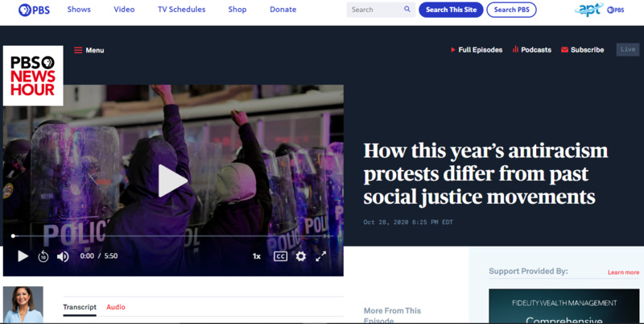Switch to the Audio tab
This screenshot has width=644, height=324.
[116, 307]
